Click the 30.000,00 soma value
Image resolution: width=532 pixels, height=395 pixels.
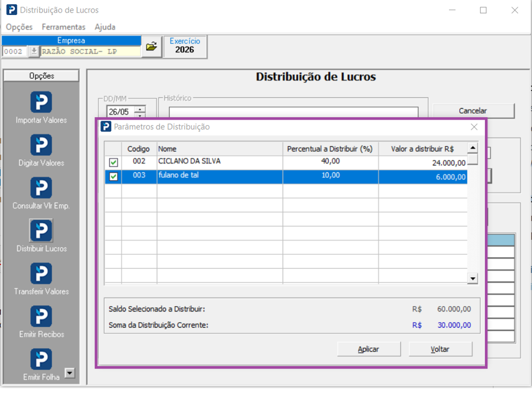(454, 325)
